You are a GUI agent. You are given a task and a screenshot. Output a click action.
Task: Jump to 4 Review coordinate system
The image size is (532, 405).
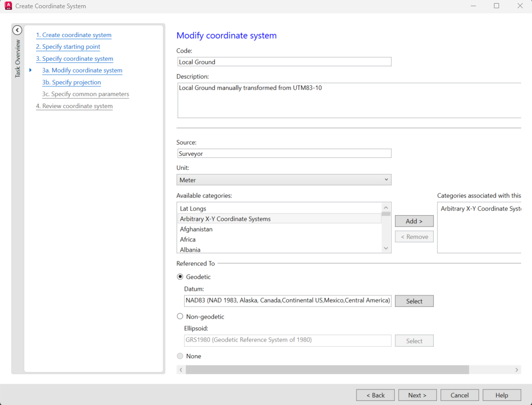click(x=74, y=105)
